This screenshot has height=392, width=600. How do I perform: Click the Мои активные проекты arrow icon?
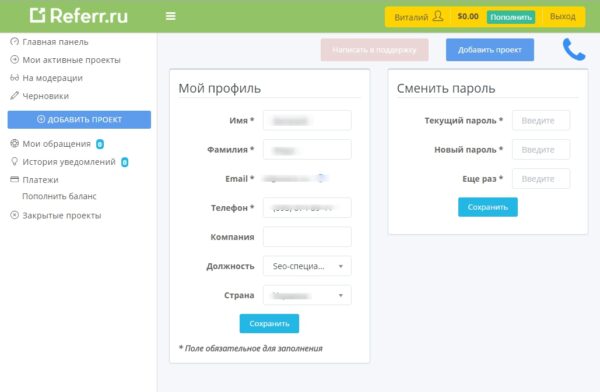(15, 59)
